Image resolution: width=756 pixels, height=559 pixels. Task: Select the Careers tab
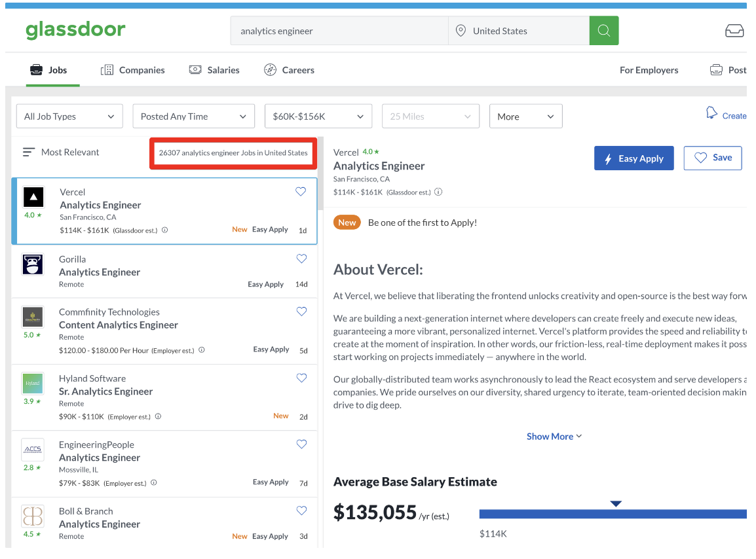[x=289, y=70]
